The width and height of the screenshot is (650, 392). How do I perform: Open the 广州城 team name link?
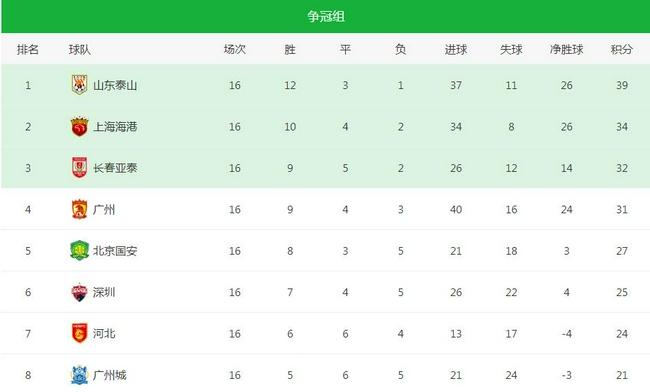[x=109, y=375]
